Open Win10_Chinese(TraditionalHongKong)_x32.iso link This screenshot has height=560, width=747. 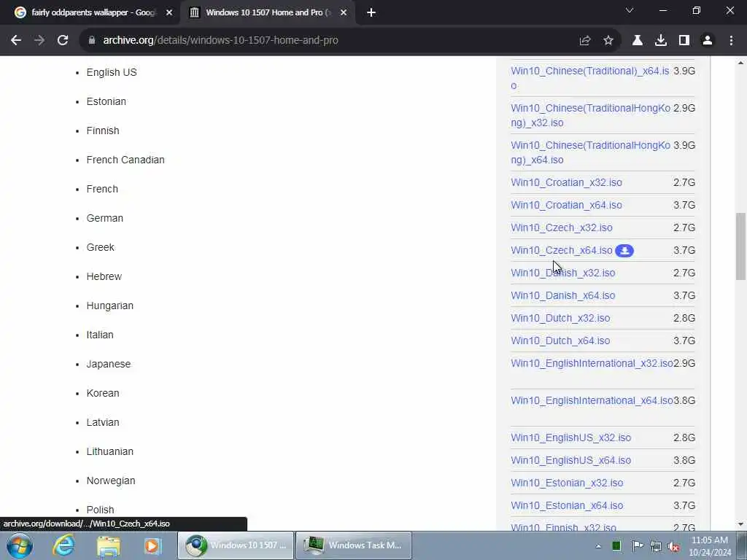point(590,115)
